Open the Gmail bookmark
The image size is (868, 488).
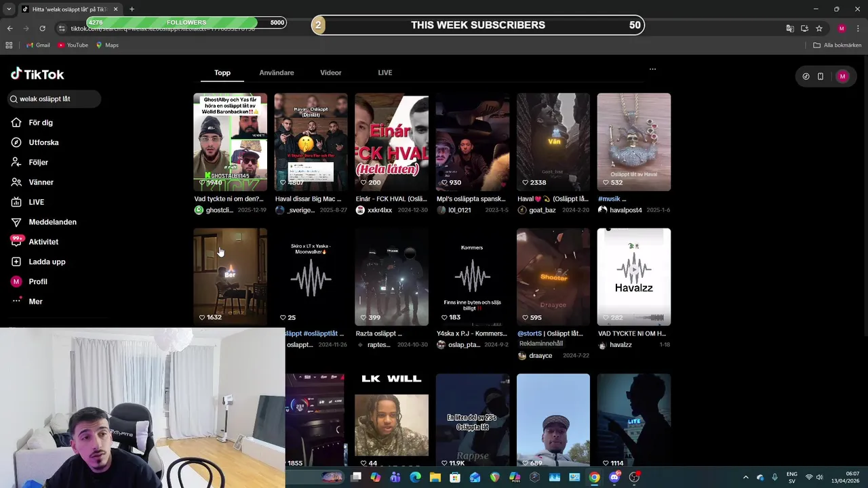coord(38,45)
